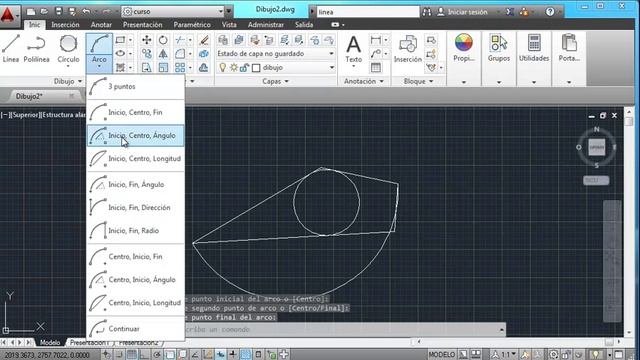Open the Anotar ribbon tab

pyautogui.click(x=101, y=24)
